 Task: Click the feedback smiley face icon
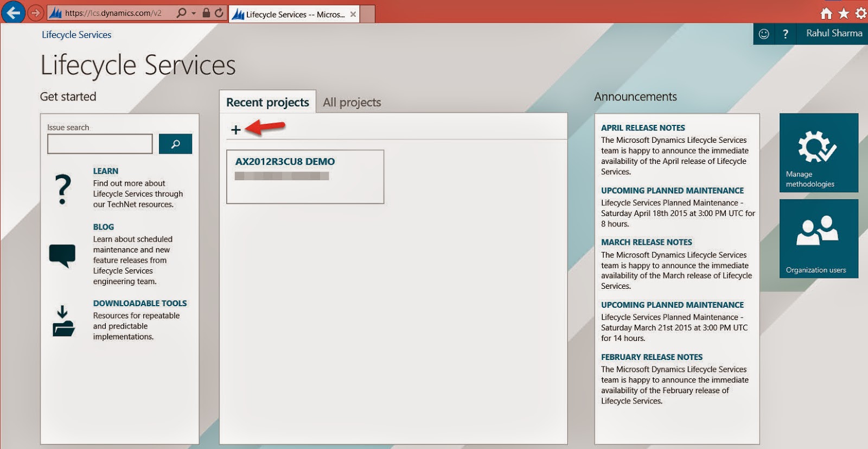(764, 34)
